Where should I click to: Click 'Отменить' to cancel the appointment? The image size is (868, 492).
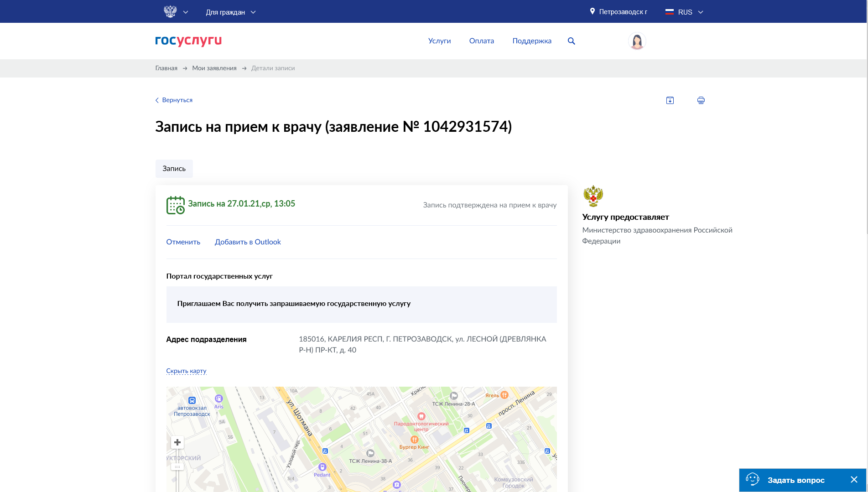[183, 242]
